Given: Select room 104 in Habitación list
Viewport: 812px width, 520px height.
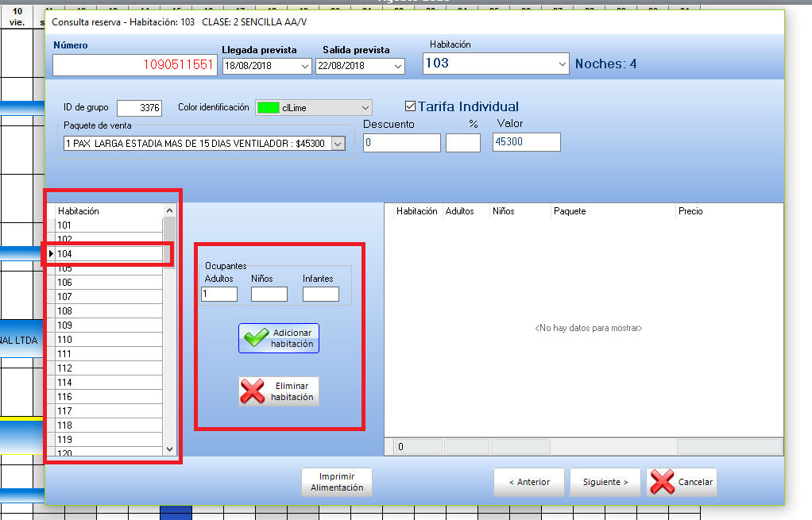Looking at the screenshot, I should coord(109,254).
